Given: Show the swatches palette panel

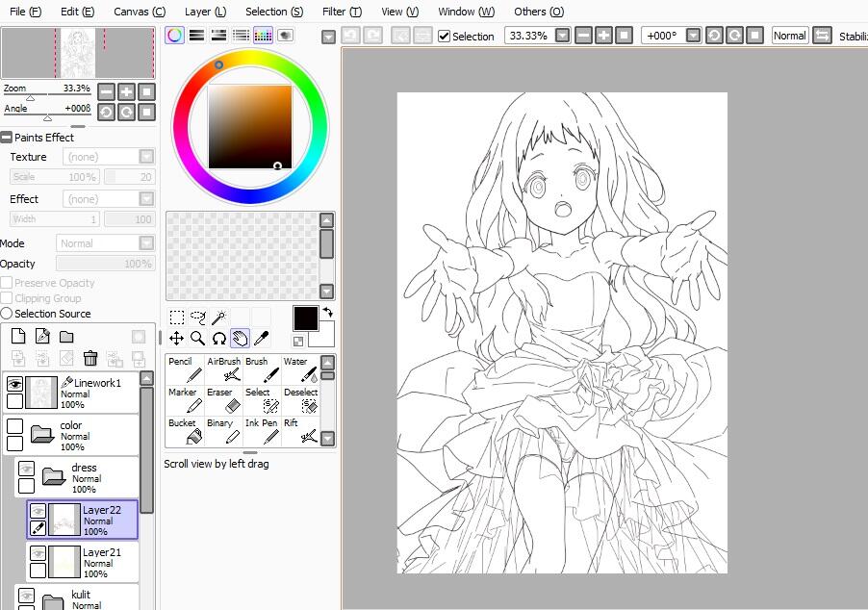Looking at the screenshot, I should (x=263, y=36).
